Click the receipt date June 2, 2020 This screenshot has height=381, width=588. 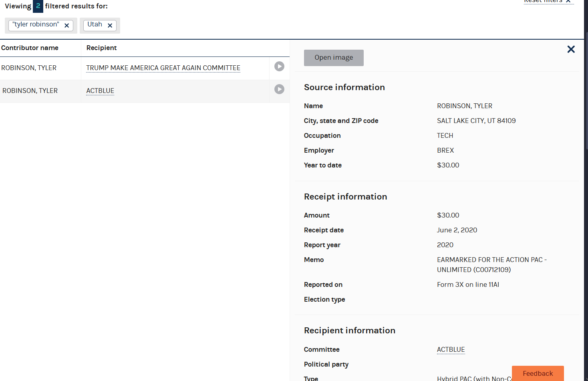(457, 230)
